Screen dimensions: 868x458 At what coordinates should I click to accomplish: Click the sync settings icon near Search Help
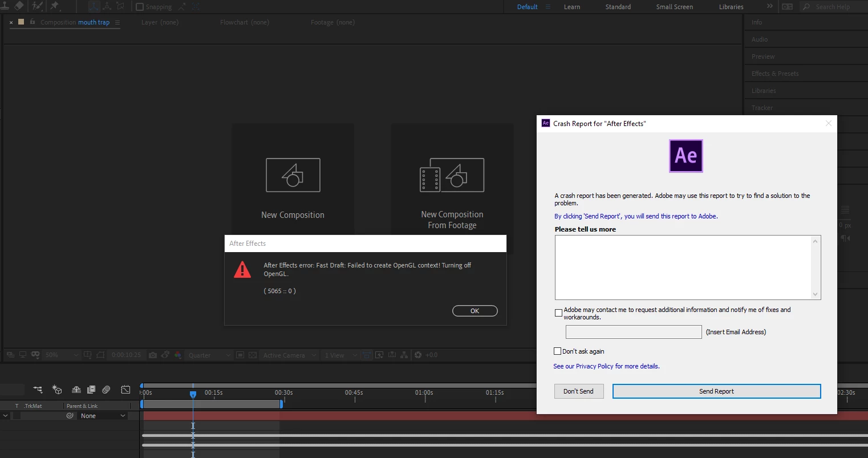[787, 7]
